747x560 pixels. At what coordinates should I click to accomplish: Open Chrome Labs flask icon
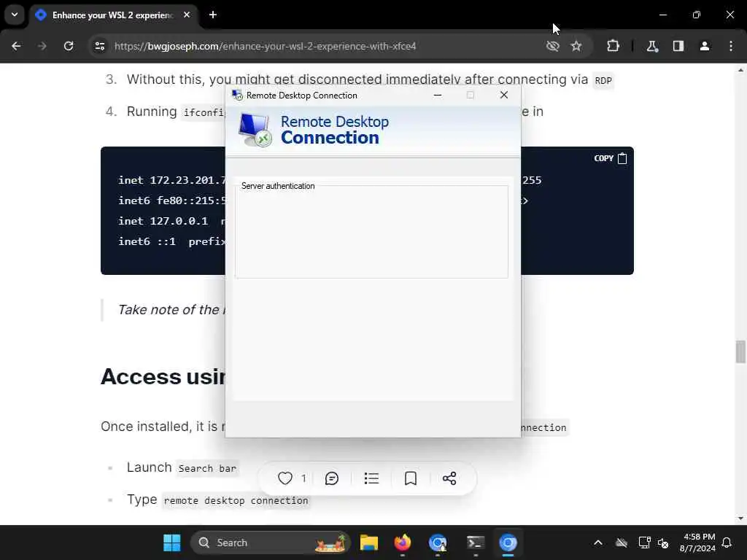(652, 46)
